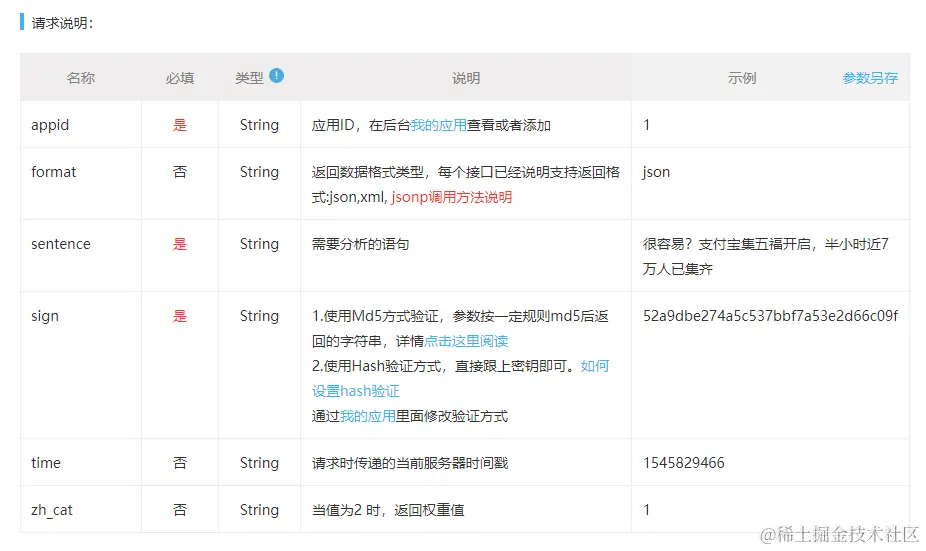Select the sign hash 52a9dbe274a5c537bbf7a53e2d66c09f
The height and width of the screenshot is (551, 926).
[x=771, y=316]
